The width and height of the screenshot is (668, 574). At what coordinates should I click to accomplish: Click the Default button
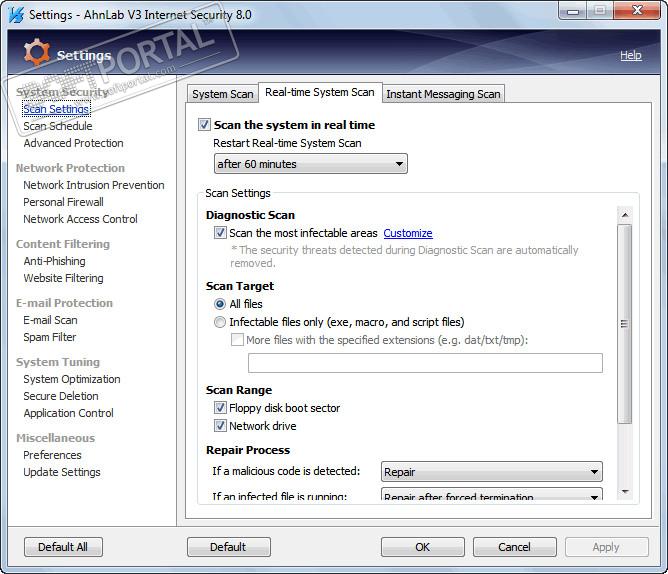tap(228, 547)
